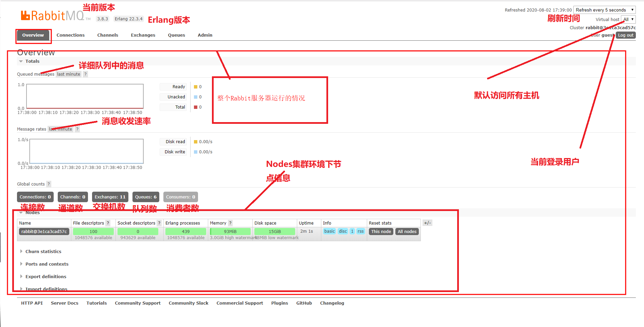
Task: Open the Server Docs link
Action: click(x=65, y=303)
